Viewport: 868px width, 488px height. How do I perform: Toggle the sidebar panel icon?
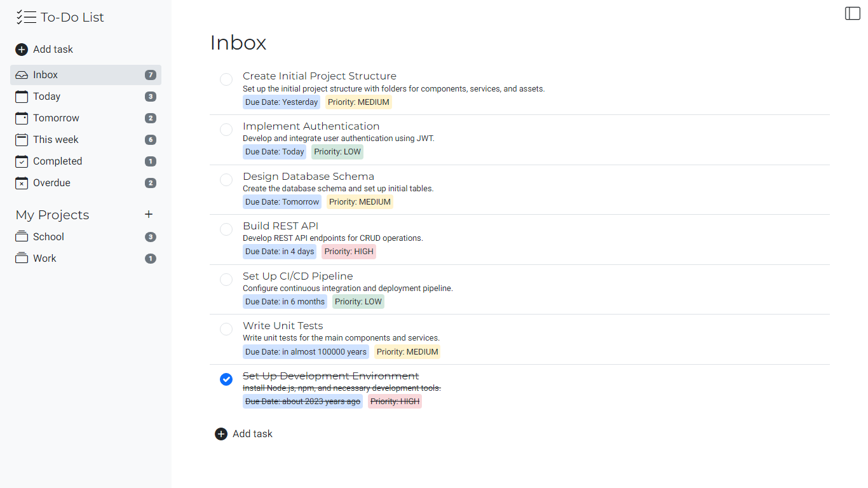coord(852,13)
